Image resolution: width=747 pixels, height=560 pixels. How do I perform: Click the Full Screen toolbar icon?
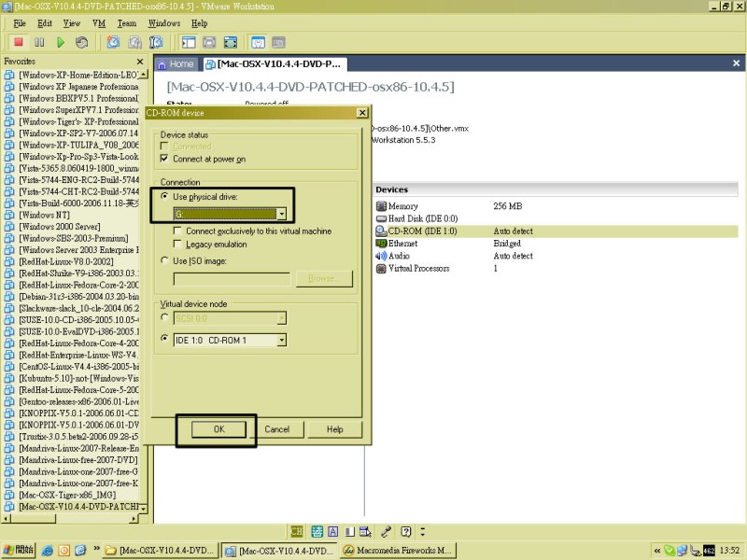[231, 42]
